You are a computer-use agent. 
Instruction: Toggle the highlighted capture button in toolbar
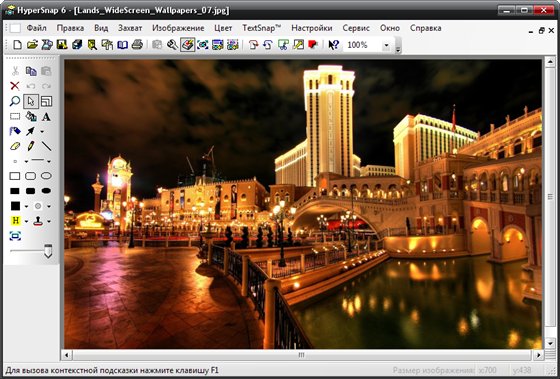187,45
